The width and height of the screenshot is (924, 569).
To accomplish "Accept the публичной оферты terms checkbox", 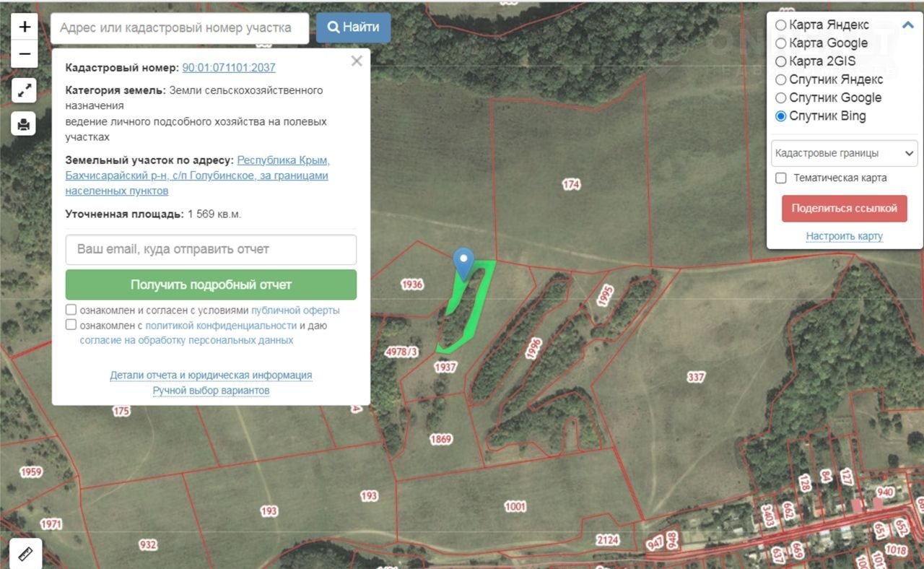I will (x=71, y=310).
